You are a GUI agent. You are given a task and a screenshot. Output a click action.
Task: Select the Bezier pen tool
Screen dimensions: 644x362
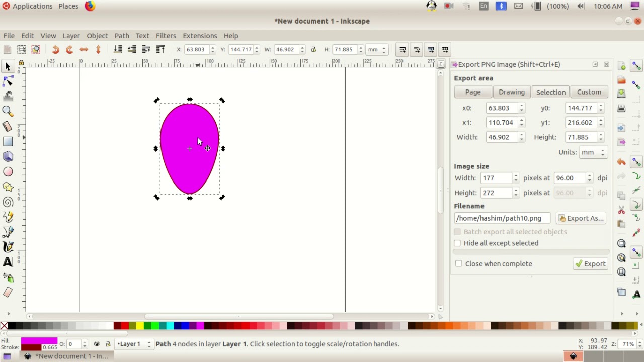coord(8,232)
